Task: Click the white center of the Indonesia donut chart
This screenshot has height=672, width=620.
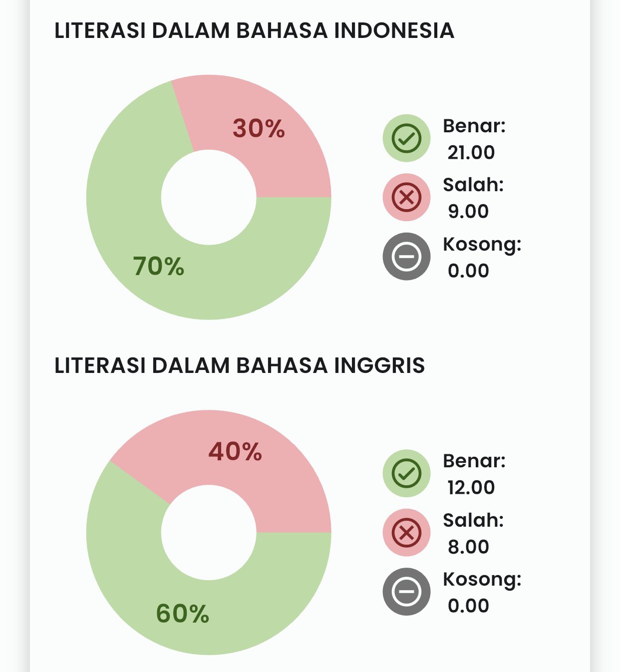Action: point(209,198)
